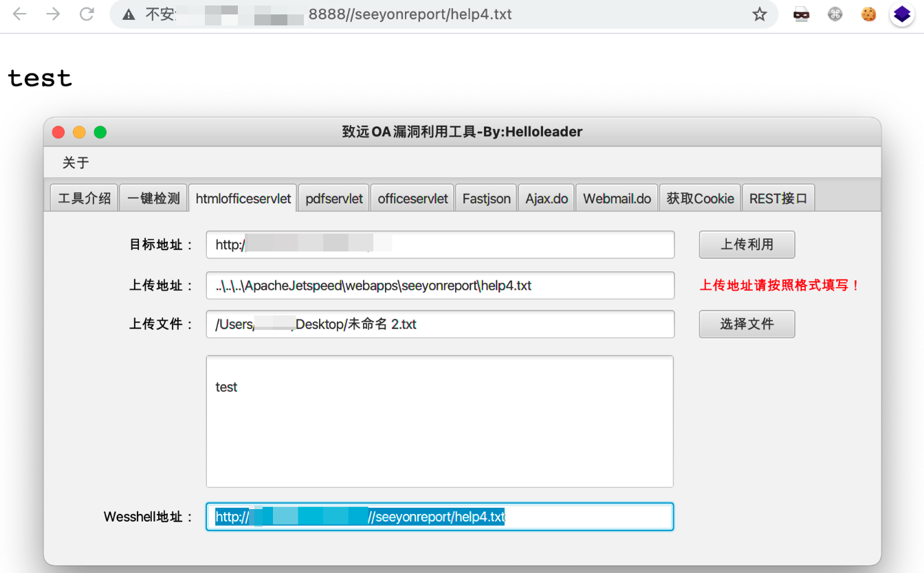Click the window title 致远OA漏洞利用工具
The height and width of the screenshot is (573, 924).
click(x=462, y=132)
